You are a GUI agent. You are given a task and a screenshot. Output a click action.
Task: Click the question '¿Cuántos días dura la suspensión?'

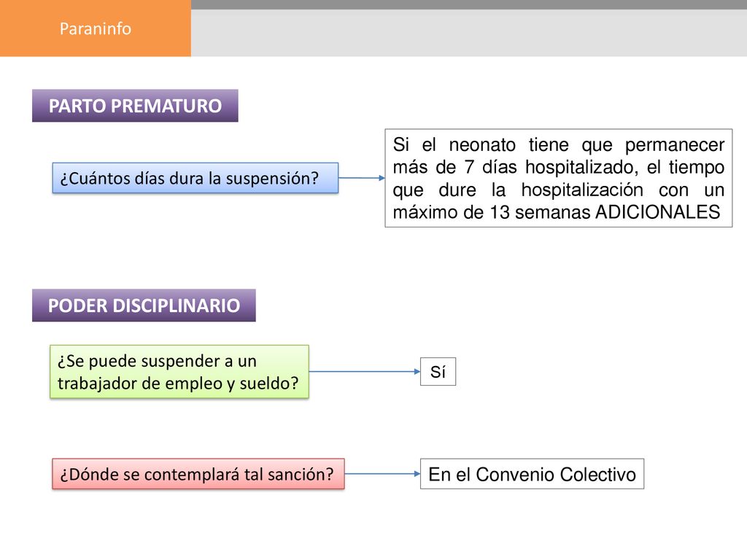(x=196, y=178)
